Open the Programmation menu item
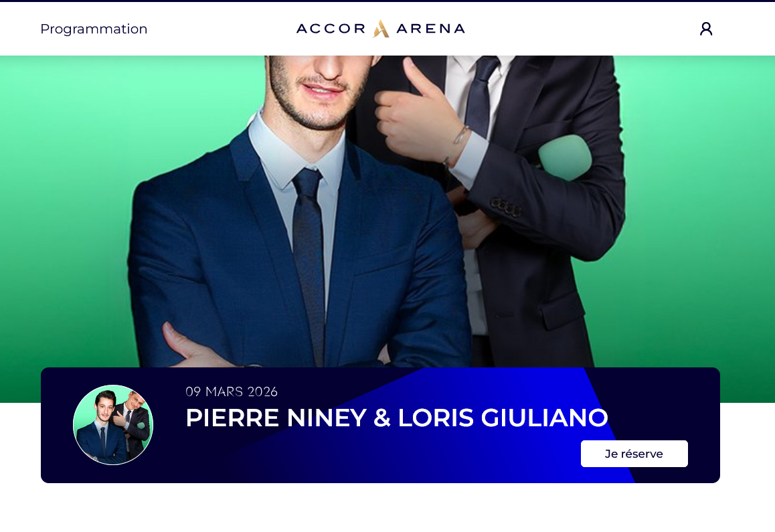This screenshot has height=532, width=775. pyautogui.click(x=94, y=29)
